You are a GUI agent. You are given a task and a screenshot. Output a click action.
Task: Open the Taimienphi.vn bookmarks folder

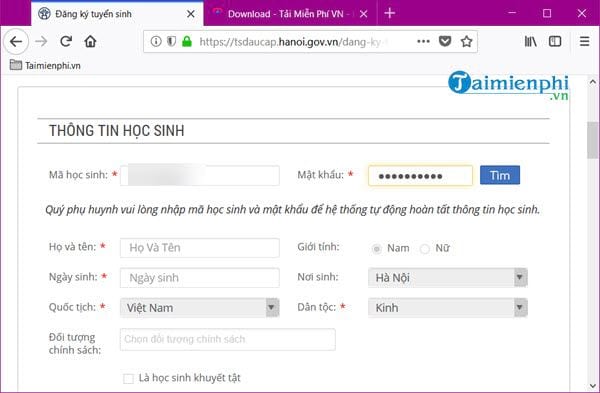point(45,65)
